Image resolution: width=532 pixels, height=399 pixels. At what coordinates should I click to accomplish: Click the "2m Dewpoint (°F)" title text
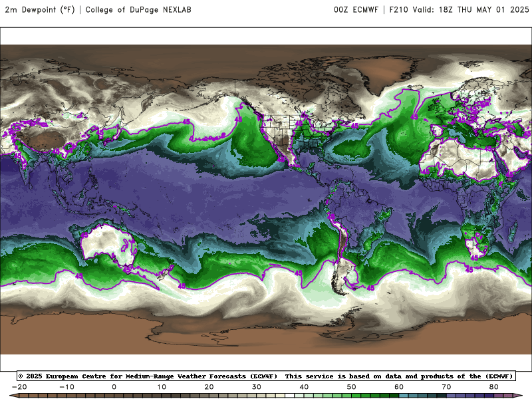(x=40, y=10)
